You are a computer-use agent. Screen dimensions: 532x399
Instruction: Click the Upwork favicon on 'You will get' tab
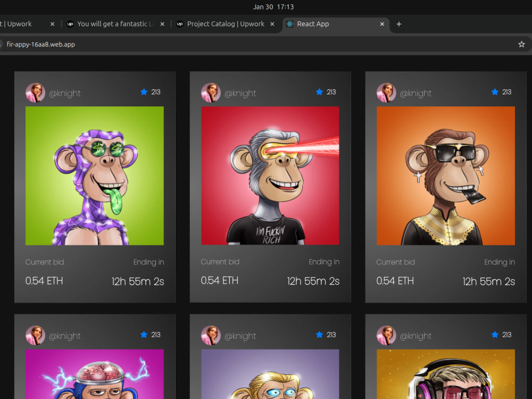click(x=70, y=24)
